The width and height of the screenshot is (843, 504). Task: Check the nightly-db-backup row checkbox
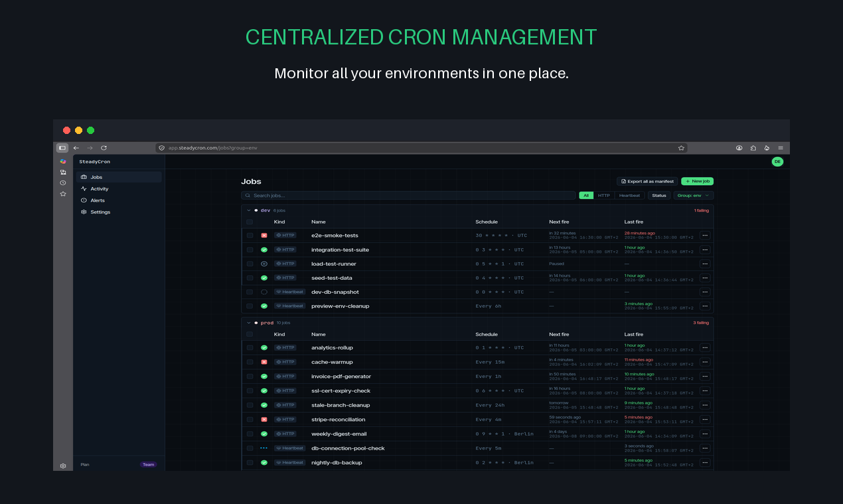[x=250, y=463]
